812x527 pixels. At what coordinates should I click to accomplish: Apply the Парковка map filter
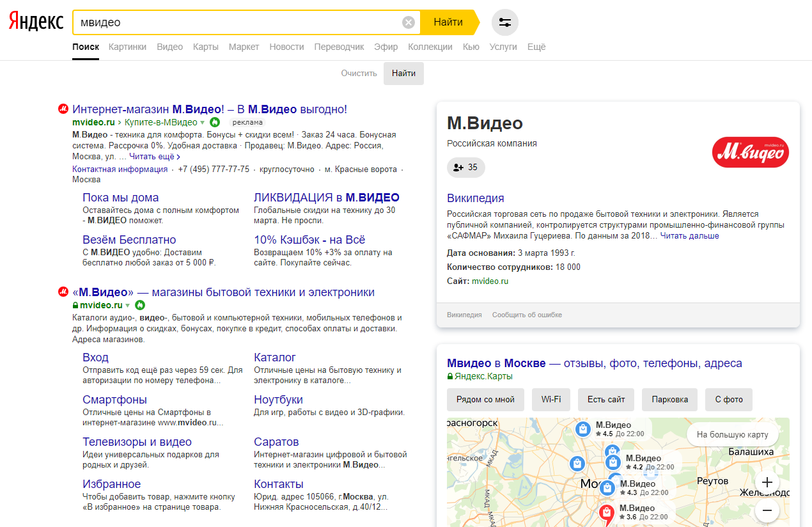[670, 399]
